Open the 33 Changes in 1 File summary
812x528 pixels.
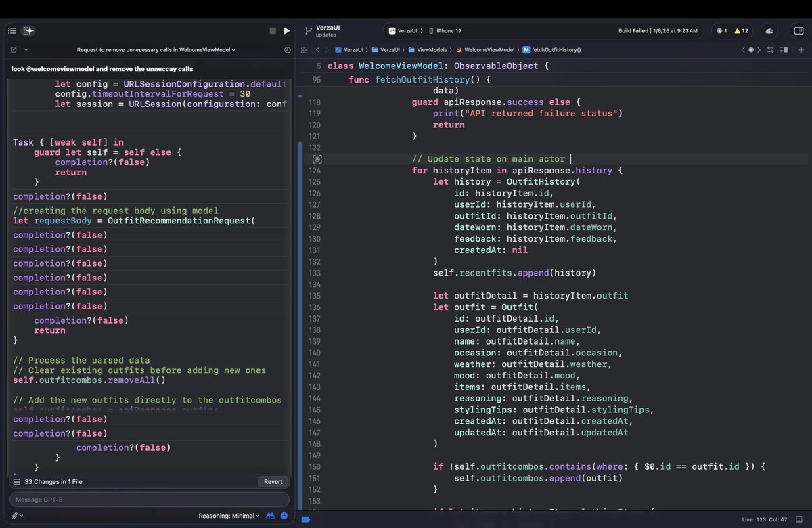pos(53,481)
